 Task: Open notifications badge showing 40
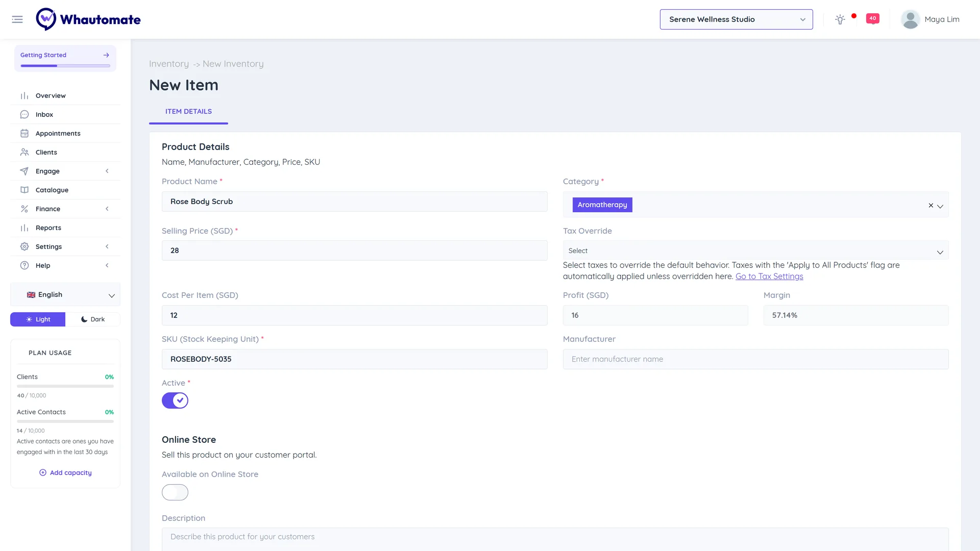[x=873, y=19]
